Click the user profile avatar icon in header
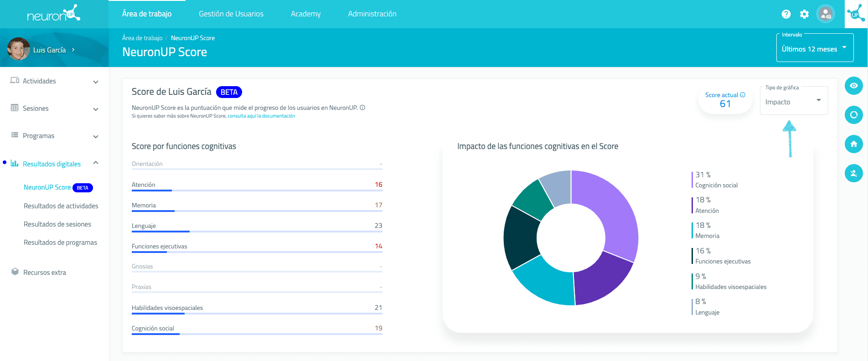The height and width of the screenshot is (361, 868). click(x=826, y=14)
